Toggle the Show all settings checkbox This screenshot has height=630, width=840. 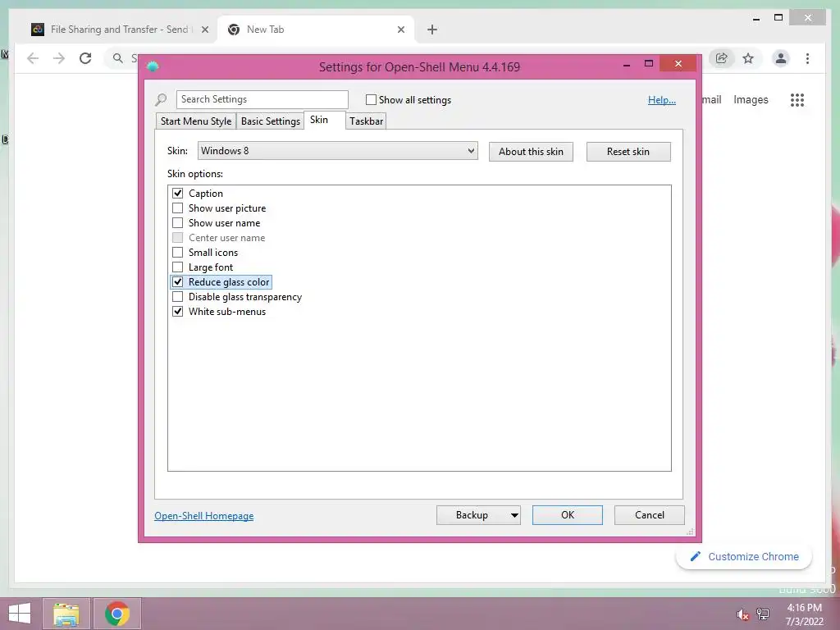371,99
